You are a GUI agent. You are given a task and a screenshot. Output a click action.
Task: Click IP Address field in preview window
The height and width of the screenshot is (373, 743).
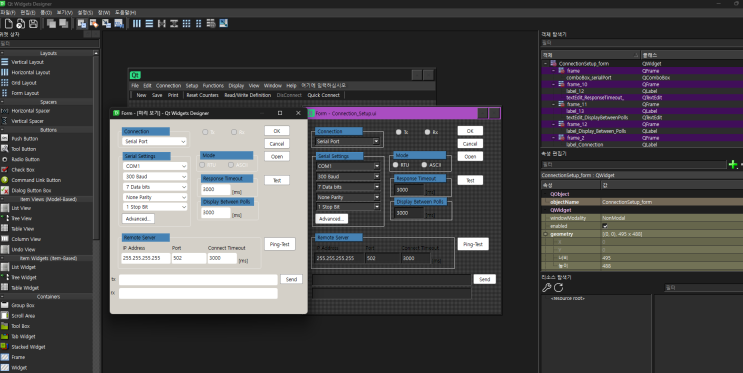(x=146, y=258)
